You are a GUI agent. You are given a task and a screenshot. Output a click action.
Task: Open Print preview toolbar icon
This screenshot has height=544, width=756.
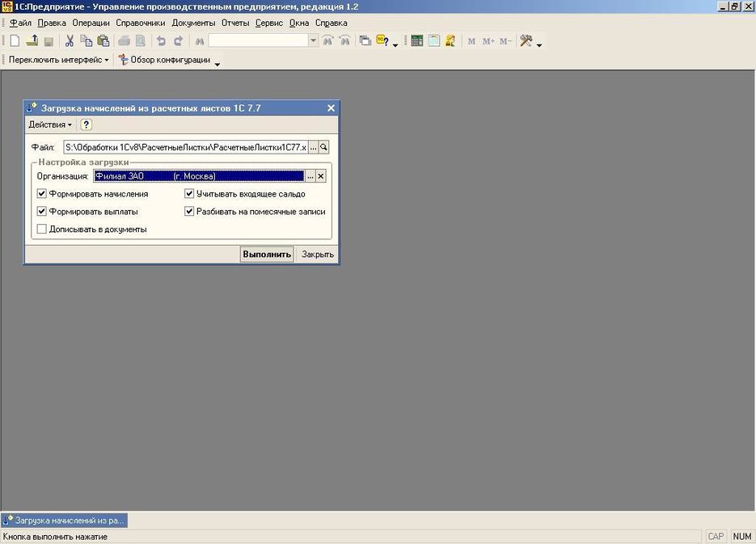141,41
